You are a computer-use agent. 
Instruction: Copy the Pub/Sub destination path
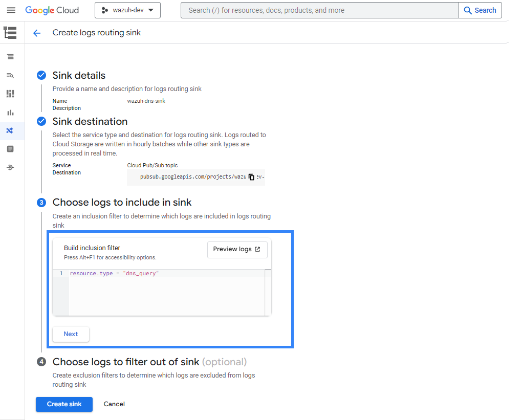click(x=251, y=177)
